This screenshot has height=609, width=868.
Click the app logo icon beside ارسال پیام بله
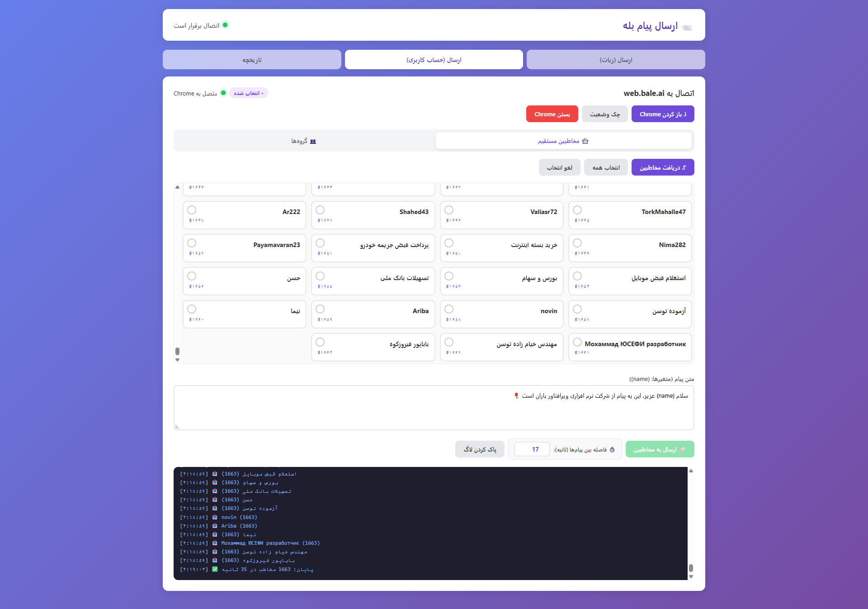tap(687, 27)
